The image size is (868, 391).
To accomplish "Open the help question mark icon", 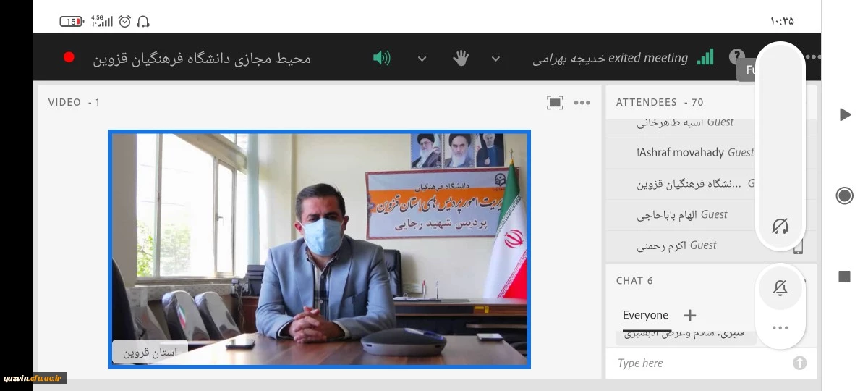I will click(x=736, y=56).
